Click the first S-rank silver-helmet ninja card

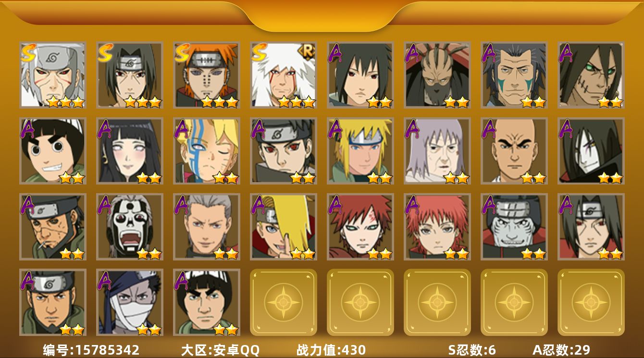point(53,74)
